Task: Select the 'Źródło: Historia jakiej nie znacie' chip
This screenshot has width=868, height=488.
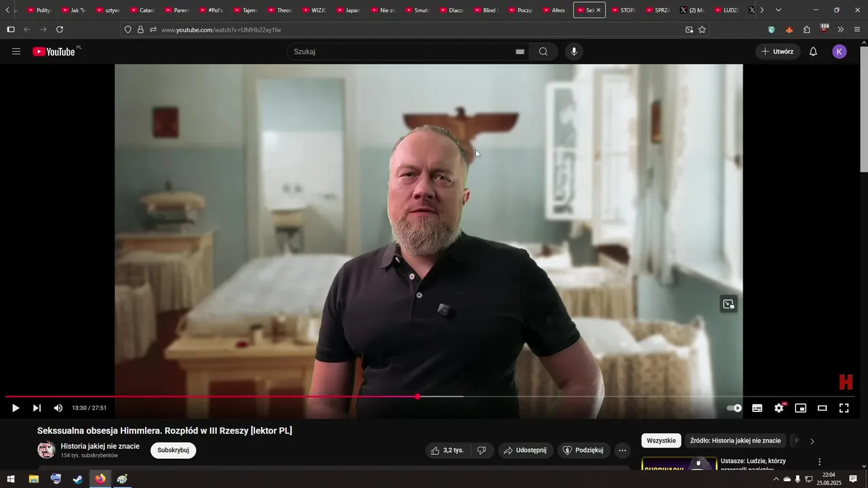Action: click(735, 441)
